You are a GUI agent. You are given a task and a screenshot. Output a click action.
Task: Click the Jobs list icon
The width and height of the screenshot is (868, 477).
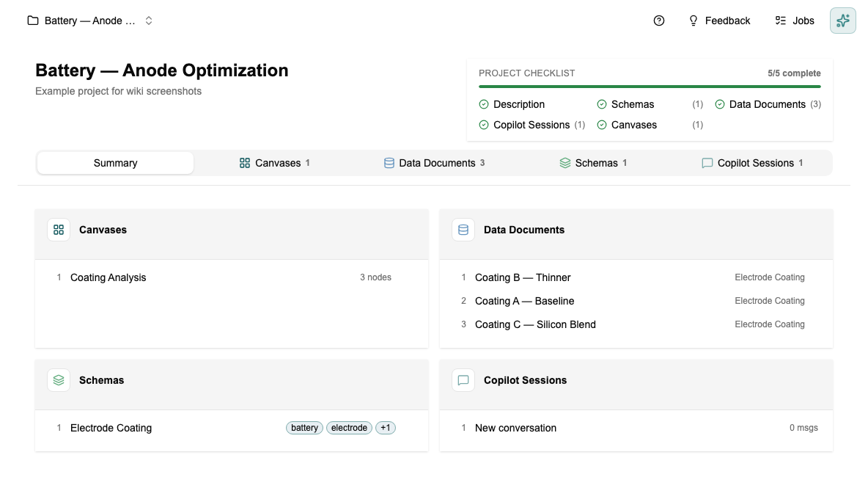click(781, 21)
